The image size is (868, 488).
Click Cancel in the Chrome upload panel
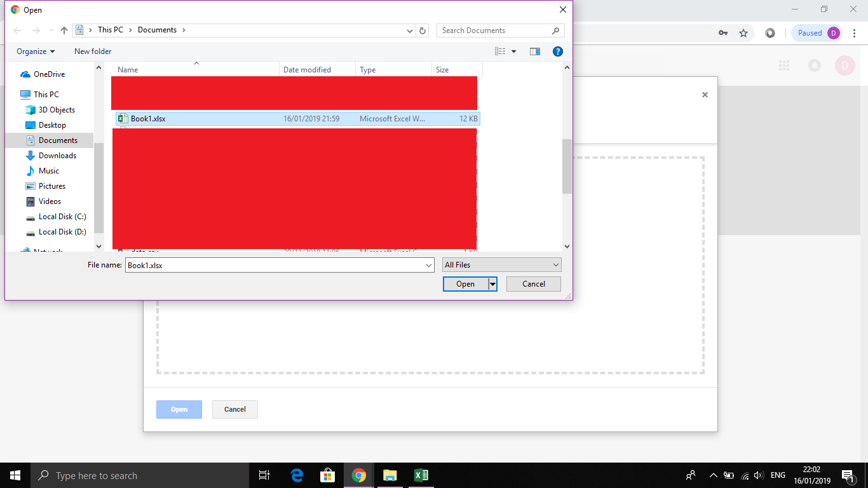(x=235, y=410)
